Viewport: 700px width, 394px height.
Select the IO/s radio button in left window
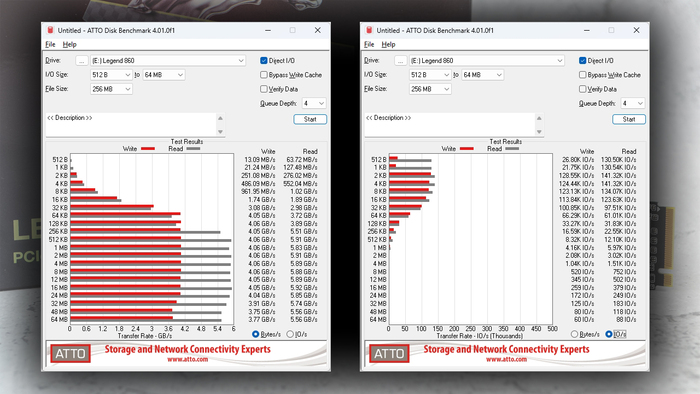[290, 334]
